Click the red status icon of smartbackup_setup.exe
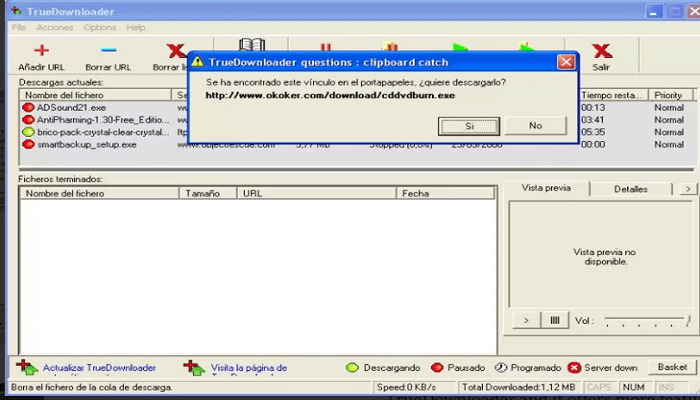The height and width of the screenshot is (400, 700). point(28,144)
